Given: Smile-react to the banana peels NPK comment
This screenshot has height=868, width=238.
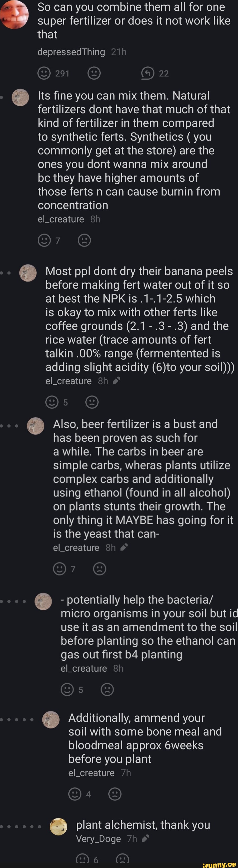Looking at the screenshot, I should (52, 402).
